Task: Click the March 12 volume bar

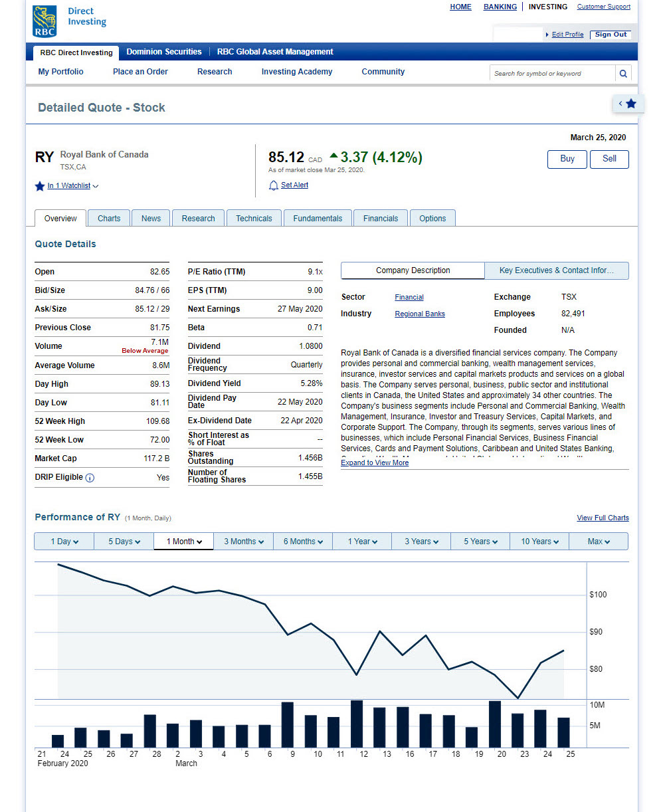Action: [x=357, y=724]
